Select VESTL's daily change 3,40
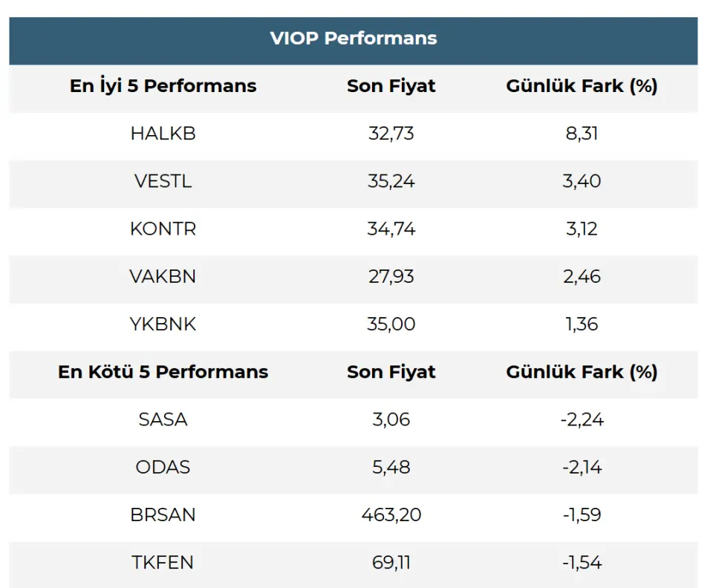 point(582,181)
